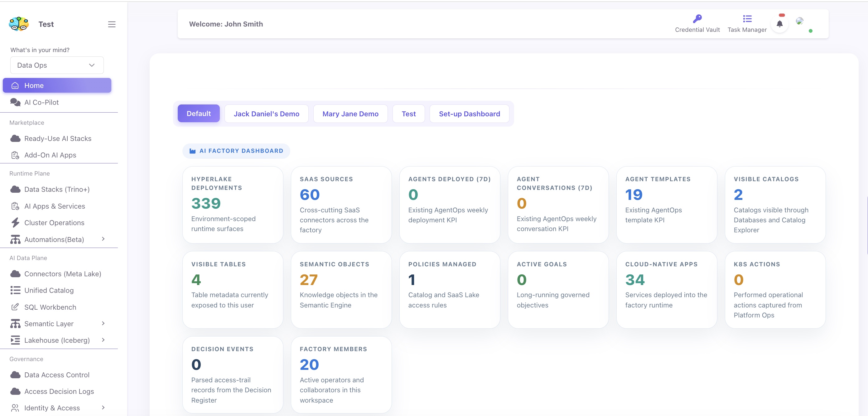The width and height of the screenshot is (868, 416).
Task: Expand the Lakehouse (Iceberg) submenu
Action: [103, 340]
